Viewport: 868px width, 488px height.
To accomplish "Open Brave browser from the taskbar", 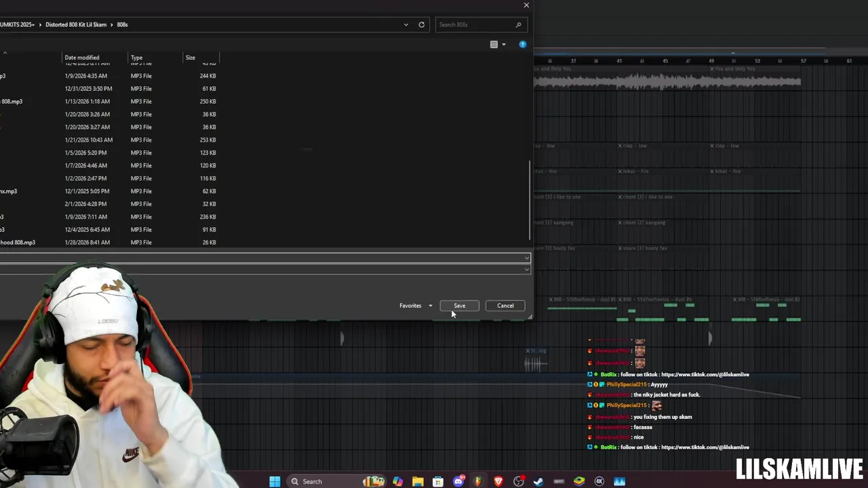I will [x=498, y=481].
